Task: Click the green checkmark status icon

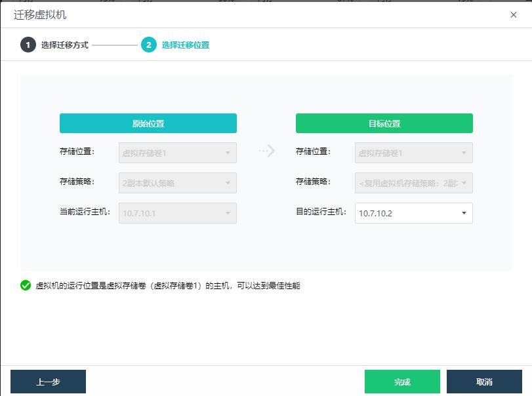Action: click(26, 285)
